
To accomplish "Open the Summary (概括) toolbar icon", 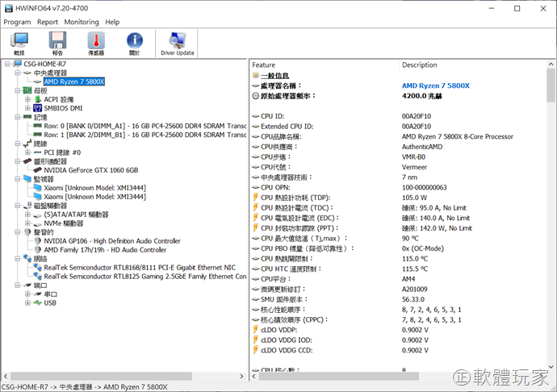I will (19, 43).
